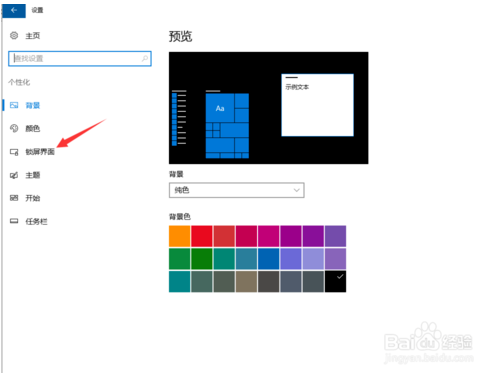
Task: Select the first green swatch
Action: (180, 259)
